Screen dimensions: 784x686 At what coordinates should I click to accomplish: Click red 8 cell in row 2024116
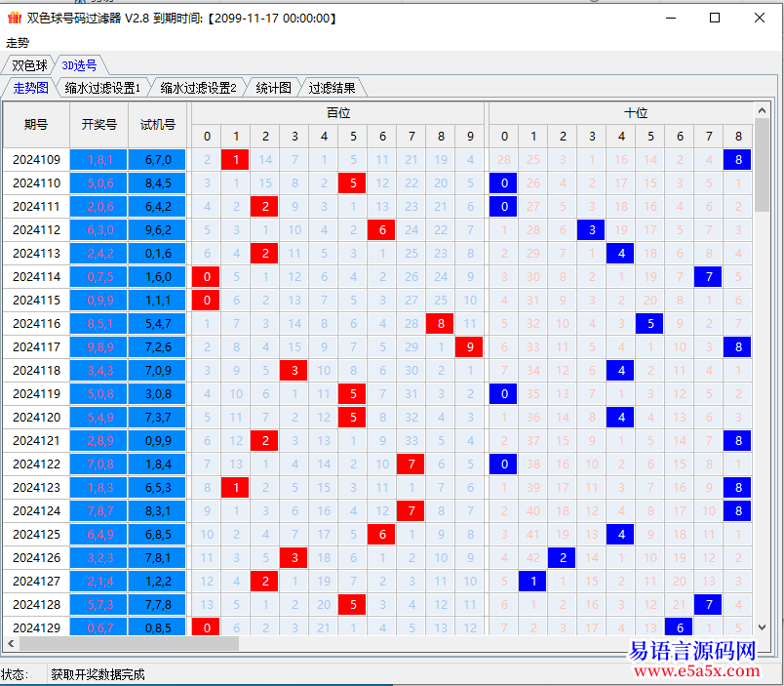(x=440, y=324)
